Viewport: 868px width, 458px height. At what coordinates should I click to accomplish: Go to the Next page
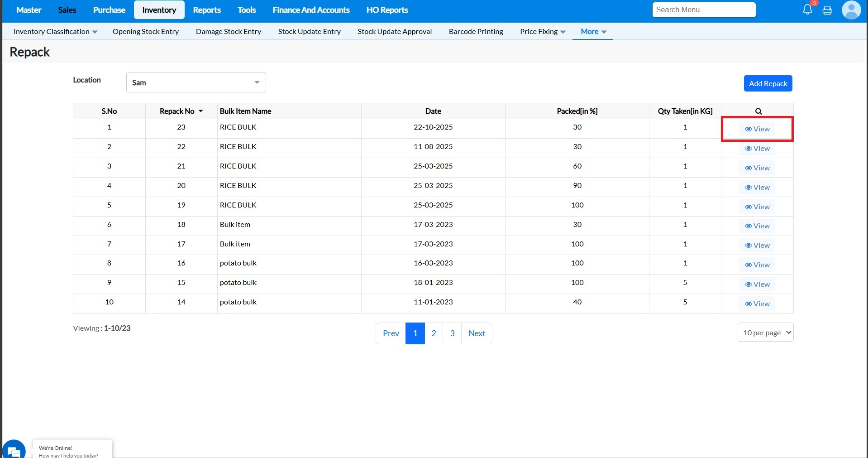[x=477, y=333]
